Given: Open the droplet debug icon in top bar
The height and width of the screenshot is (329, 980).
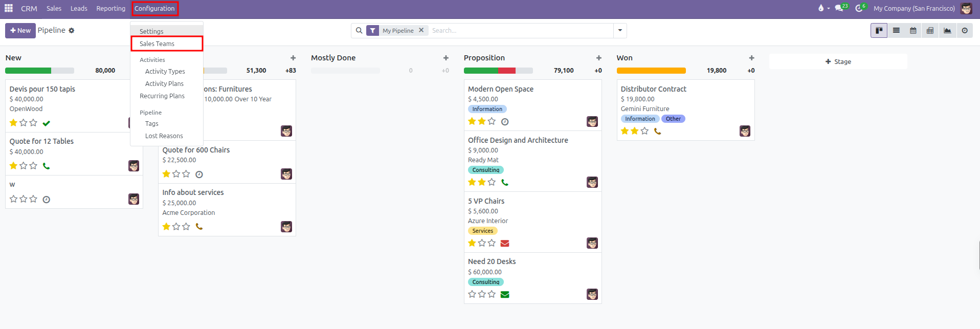Looking at the screenshot, I should 821,8.
